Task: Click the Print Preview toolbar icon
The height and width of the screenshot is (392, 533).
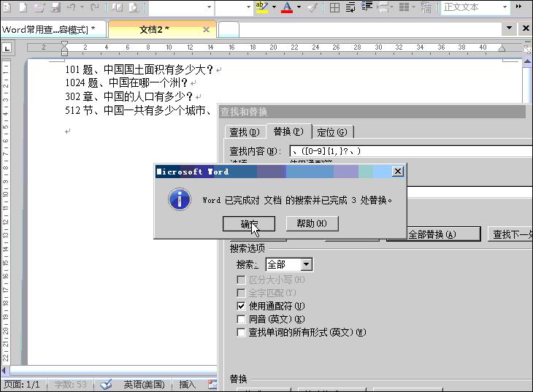Action: (134, 7)
